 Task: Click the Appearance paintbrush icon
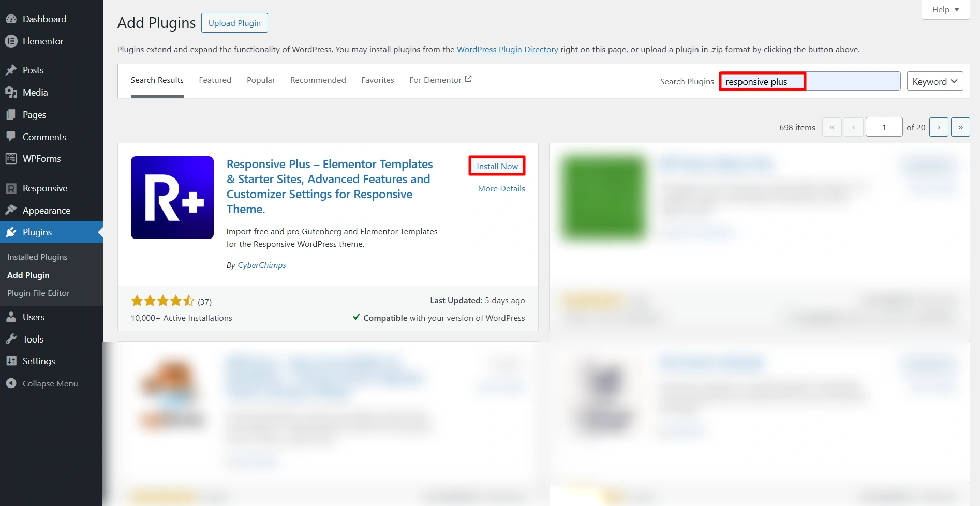11,211
